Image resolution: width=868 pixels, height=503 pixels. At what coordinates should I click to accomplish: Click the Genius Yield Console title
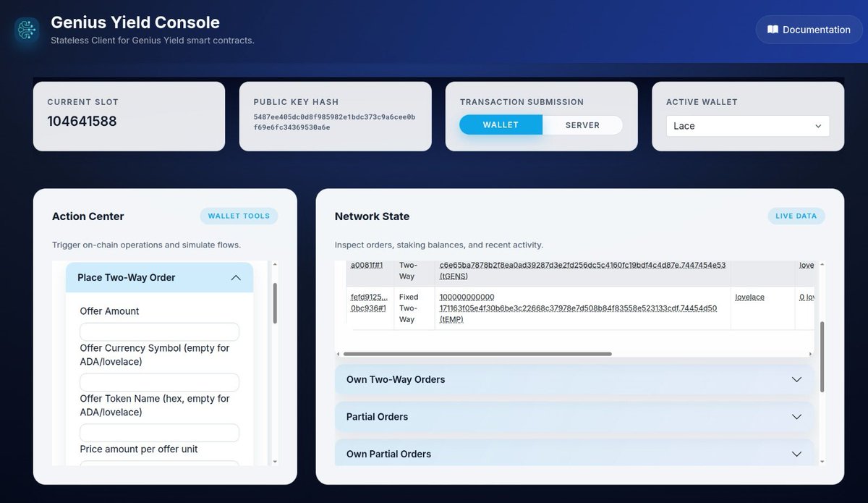click(135, 22)
